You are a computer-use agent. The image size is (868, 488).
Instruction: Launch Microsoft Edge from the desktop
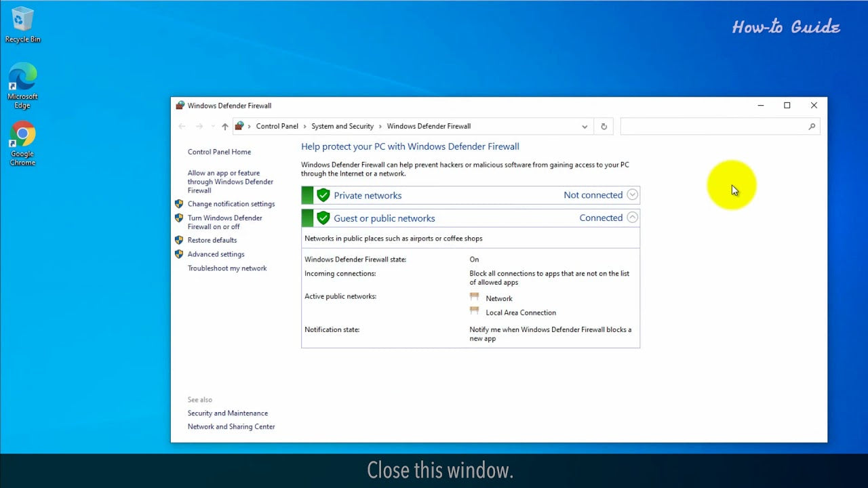pos(22,80)
